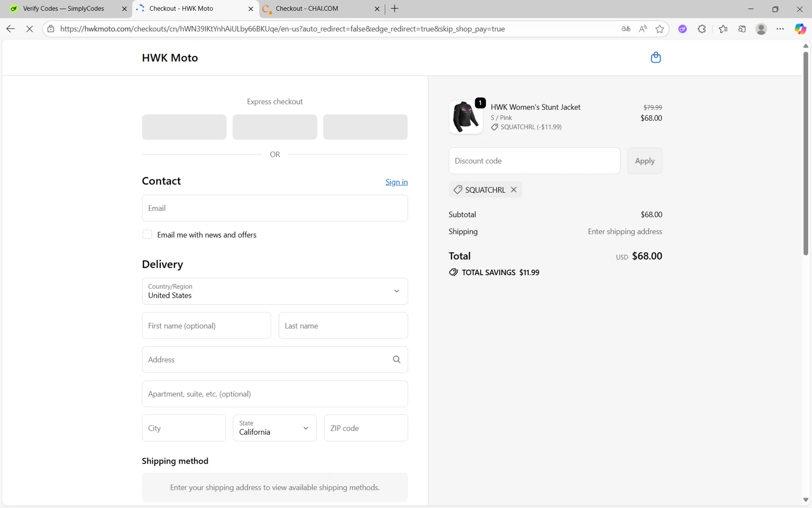
Task: Open the Copilot sidebar icon
Action: tap(800, 29)
